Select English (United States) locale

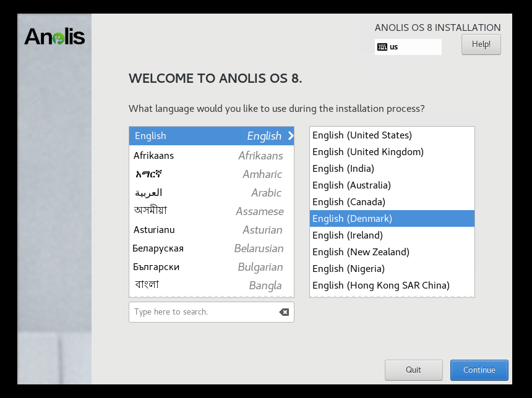392,135
